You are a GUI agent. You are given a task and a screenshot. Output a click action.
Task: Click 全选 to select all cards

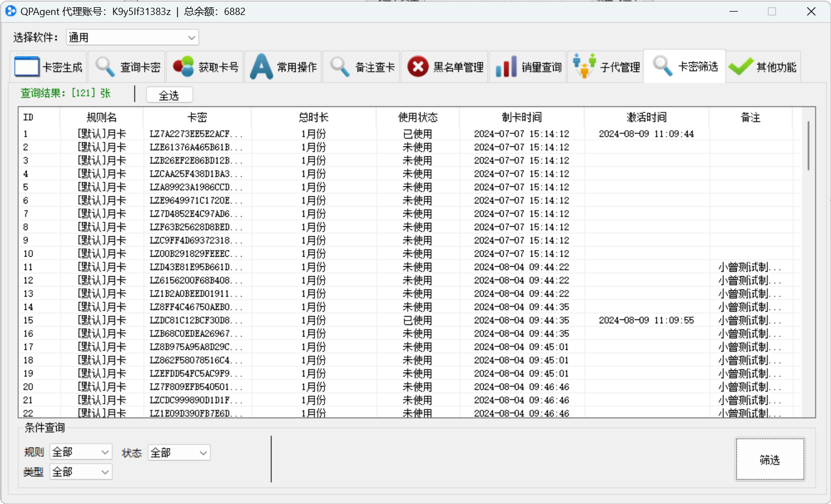click(x=169, y=94)
